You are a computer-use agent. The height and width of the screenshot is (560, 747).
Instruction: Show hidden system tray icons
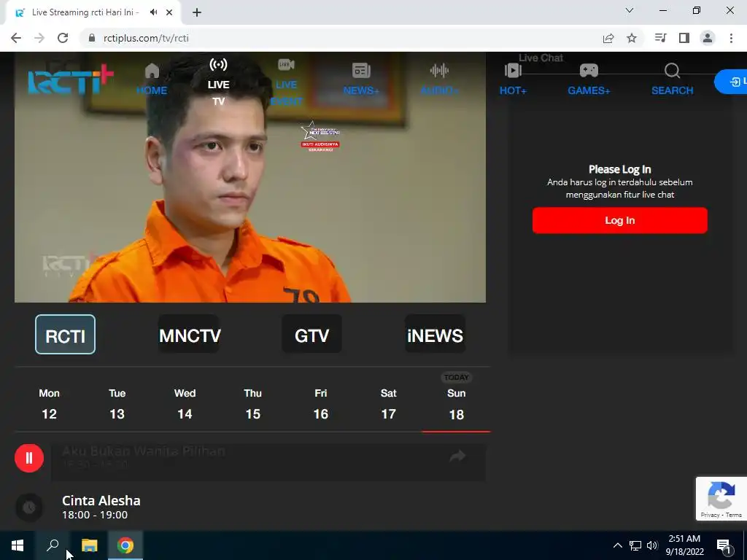tap(617, 545)
